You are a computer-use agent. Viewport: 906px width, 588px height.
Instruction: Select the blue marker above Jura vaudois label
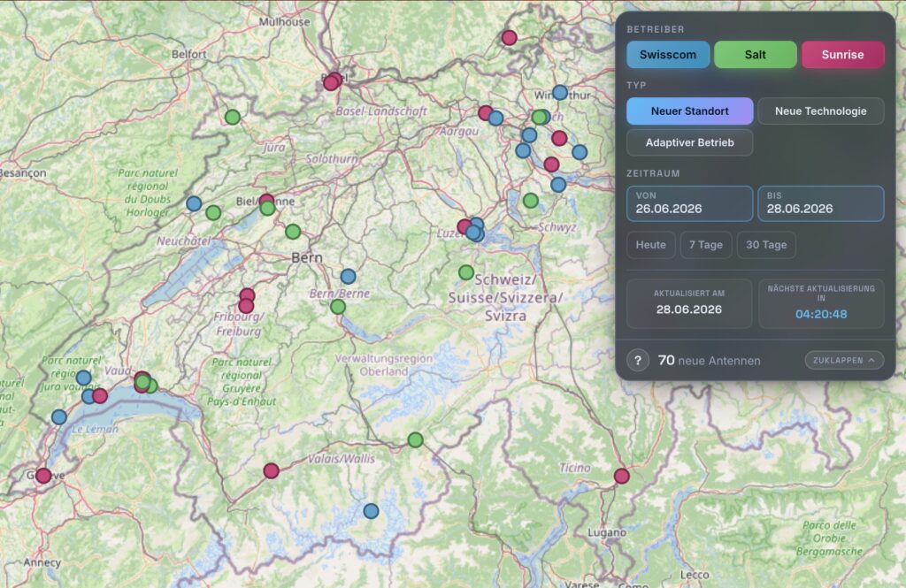click(x=84, y=378)
